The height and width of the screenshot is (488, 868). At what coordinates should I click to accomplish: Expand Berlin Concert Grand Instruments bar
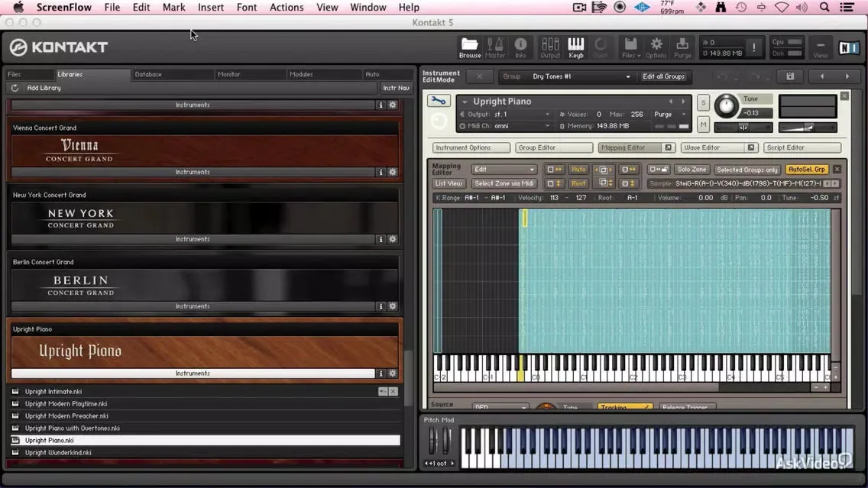[193, 306]
